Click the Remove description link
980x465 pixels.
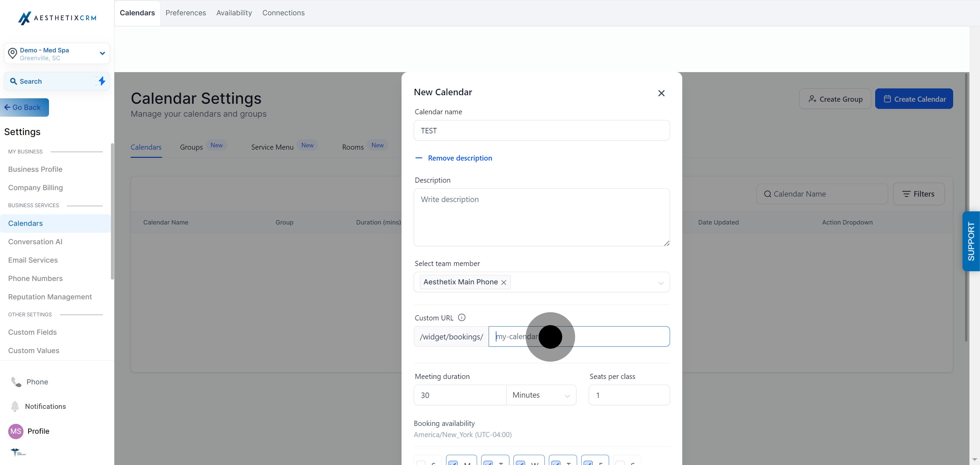[x=460, y=158]
